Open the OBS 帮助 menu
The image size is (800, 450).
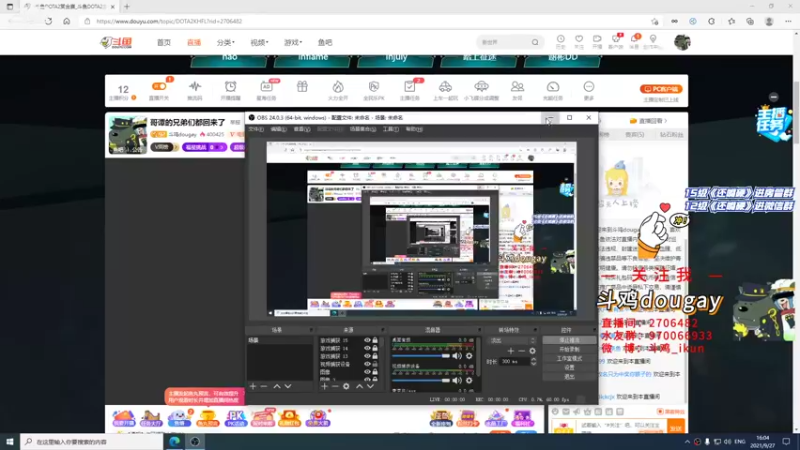(x=414, y=130)
